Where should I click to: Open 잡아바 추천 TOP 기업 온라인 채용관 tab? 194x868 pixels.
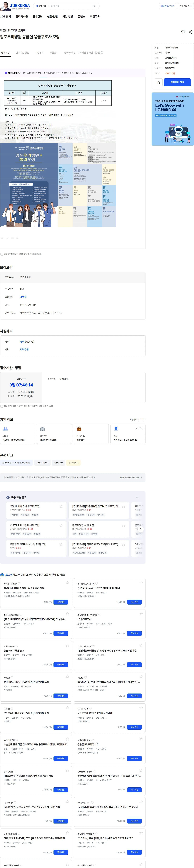(84, 53)
